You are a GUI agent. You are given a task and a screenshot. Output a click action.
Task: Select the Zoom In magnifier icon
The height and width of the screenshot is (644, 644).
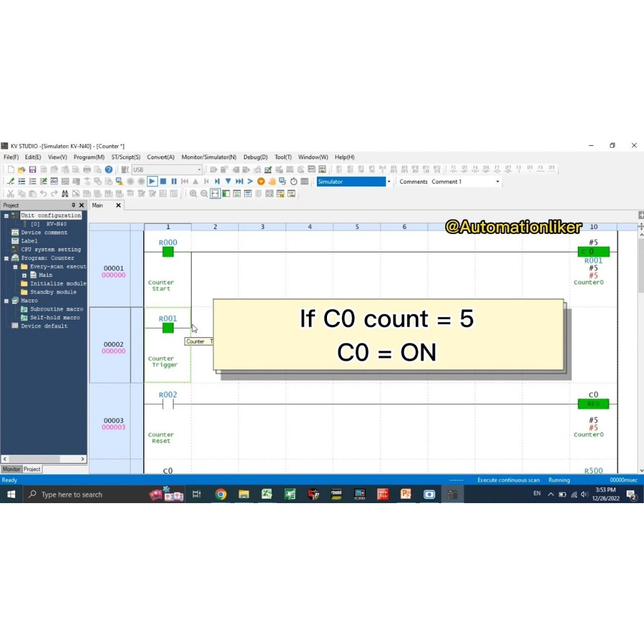[x=194, y=193]
